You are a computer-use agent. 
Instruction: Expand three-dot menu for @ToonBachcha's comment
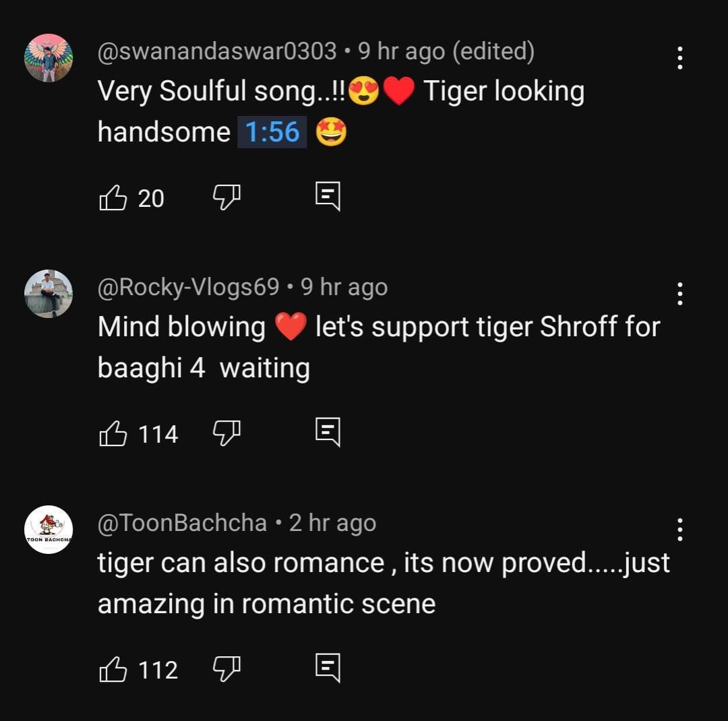679,530
